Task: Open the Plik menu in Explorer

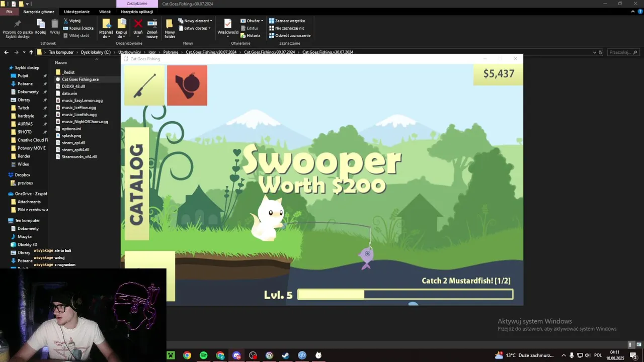Action: (9, 12)
